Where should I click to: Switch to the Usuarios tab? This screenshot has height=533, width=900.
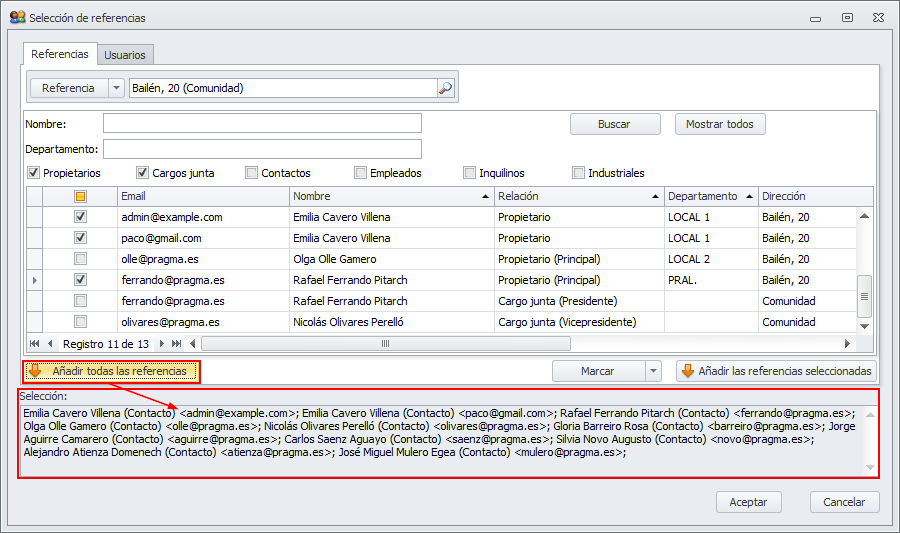click(125, 55)
